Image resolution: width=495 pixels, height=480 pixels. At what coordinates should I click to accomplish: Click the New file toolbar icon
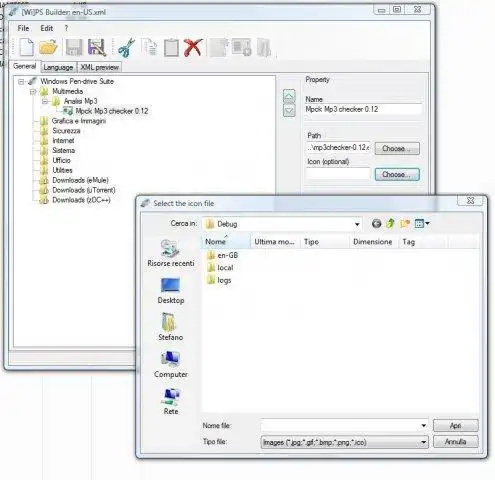point(26,47)
